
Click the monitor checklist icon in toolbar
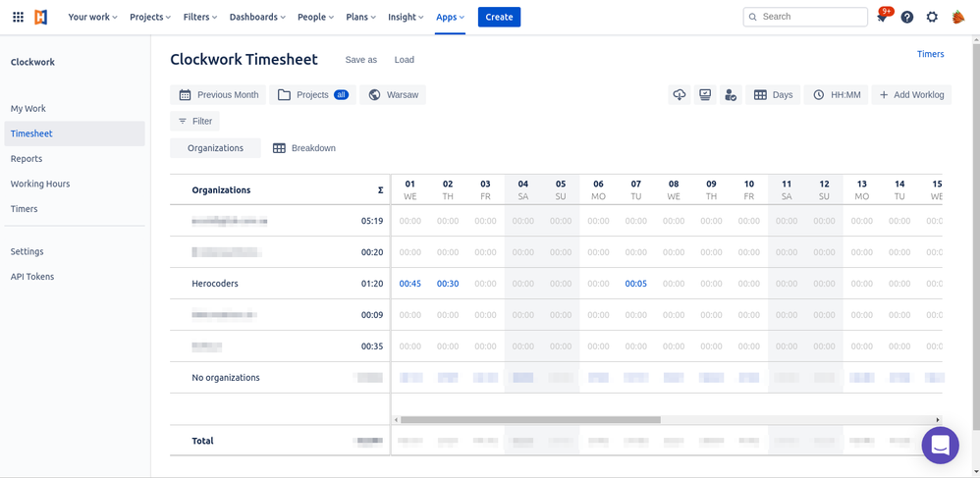pos(705,95)
